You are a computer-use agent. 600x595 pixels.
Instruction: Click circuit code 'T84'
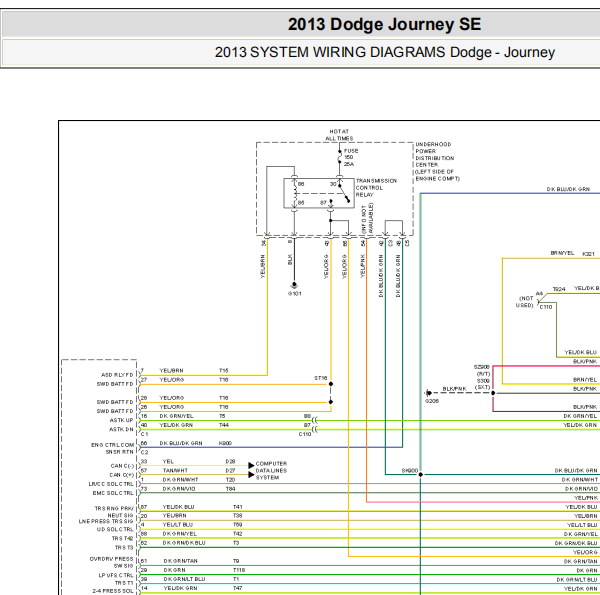pos(230,489)
